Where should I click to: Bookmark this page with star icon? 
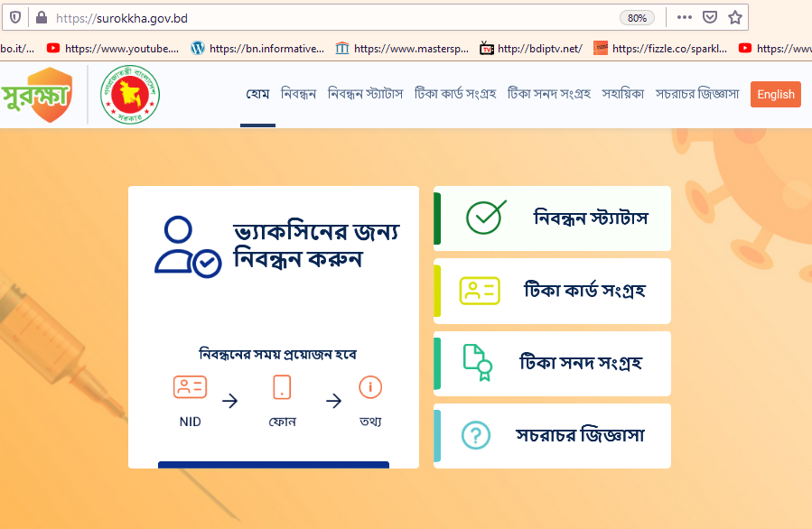click(x=735, y=17)
